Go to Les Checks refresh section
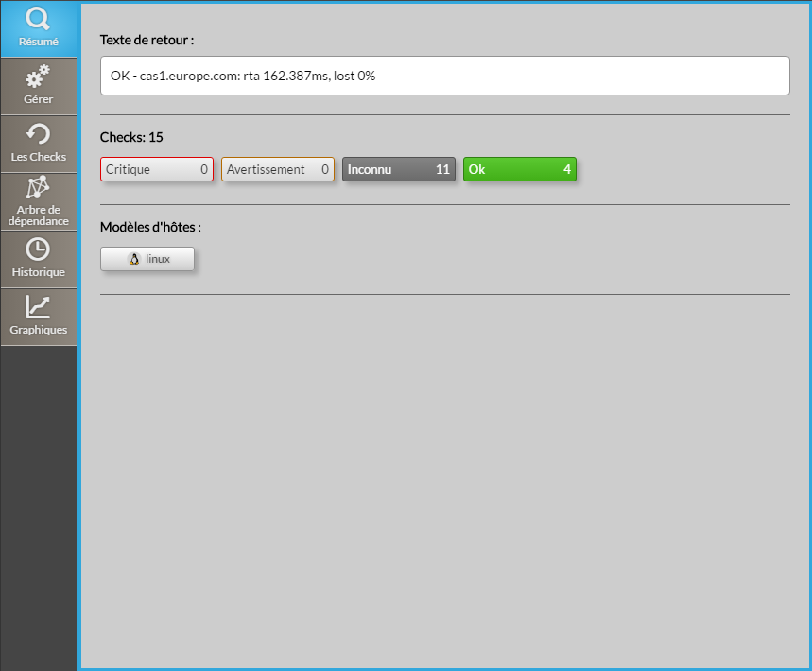This screenshot has width=812, height=671. click(x=39, y=144)
